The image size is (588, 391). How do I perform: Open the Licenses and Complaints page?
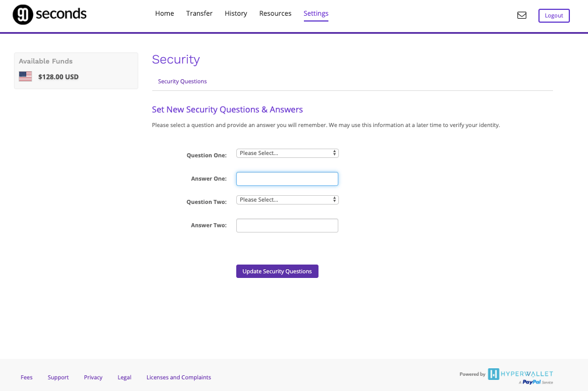178,377
